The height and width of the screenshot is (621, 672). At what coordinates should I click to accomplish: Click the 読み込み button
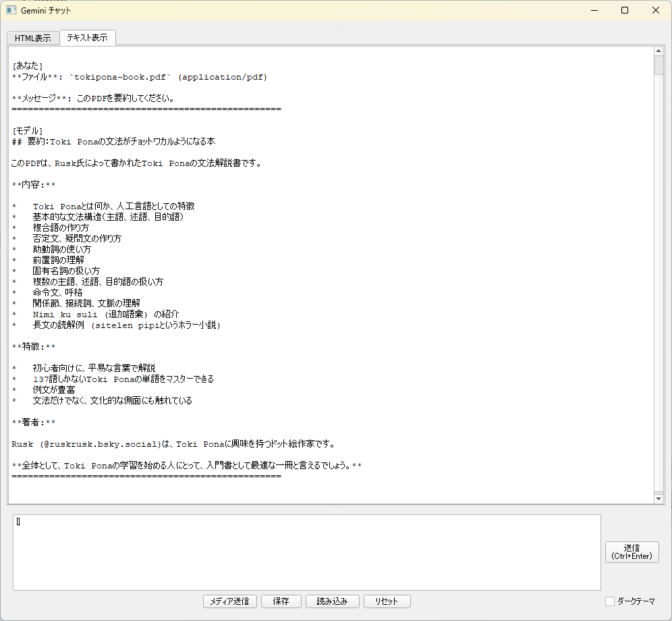point(332,601)
